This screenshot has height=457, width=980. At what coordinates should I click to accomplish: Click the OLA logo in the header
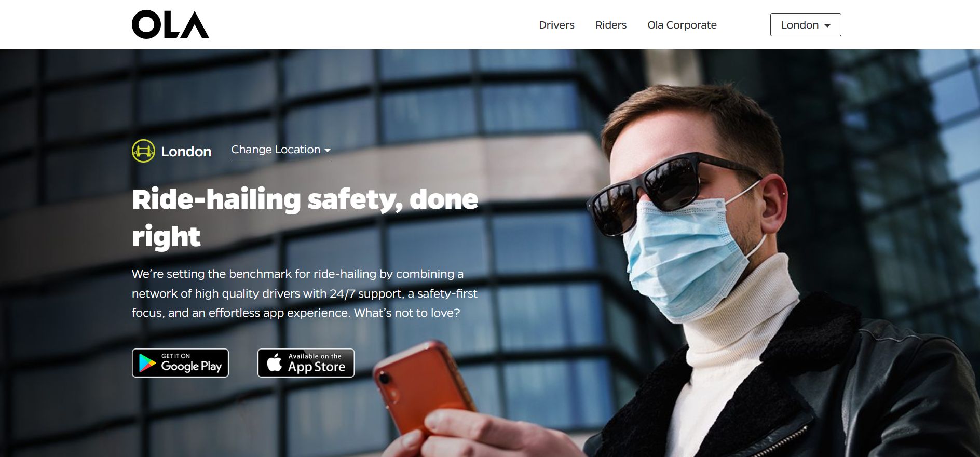[170, 25]
